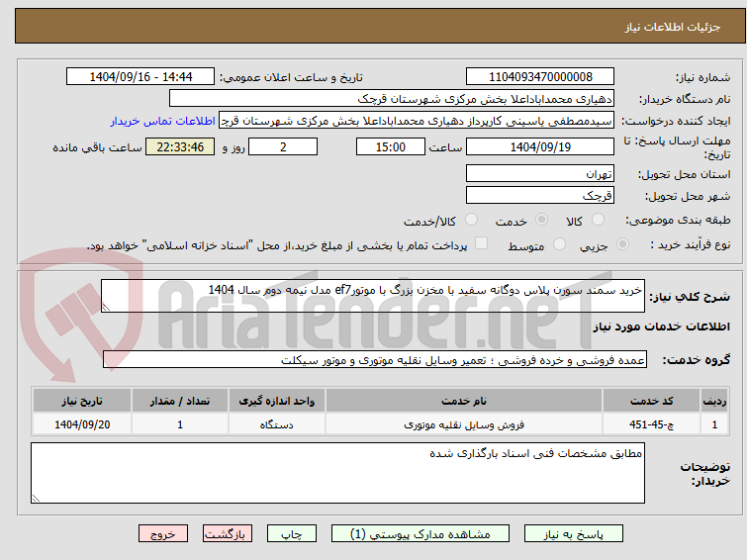The height and width of the screenshot is (560, 747).
Task: Click the تعداد / مقدار column header
Action: point(180,401)
